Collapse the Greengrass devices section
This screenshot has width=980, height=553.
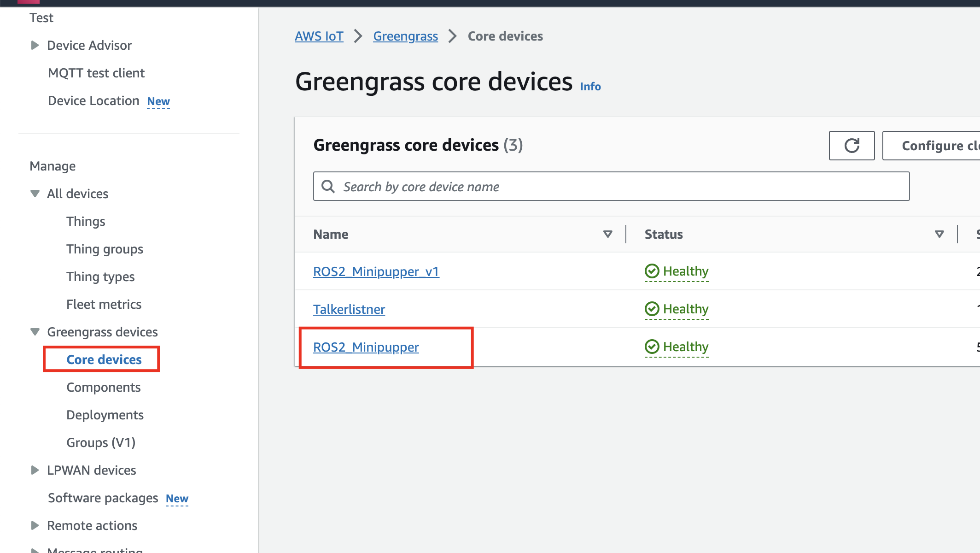(x=35, y=332)
